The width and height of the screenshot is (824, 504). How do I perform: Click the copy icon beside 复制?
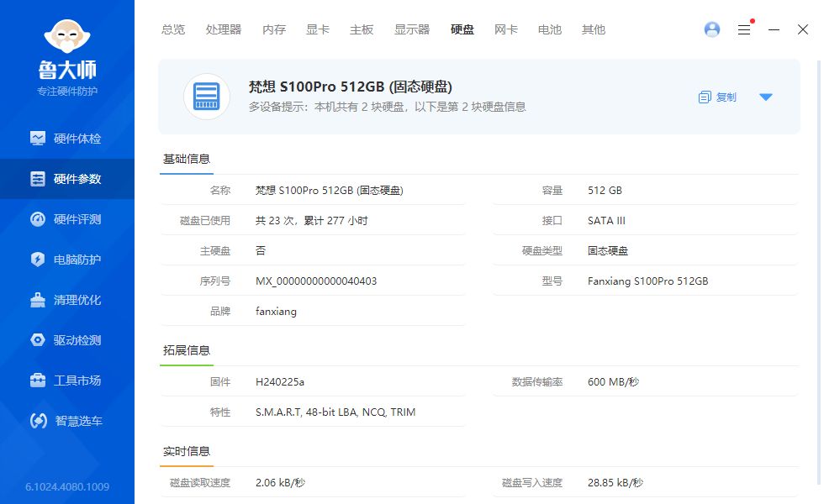(705, 97)
